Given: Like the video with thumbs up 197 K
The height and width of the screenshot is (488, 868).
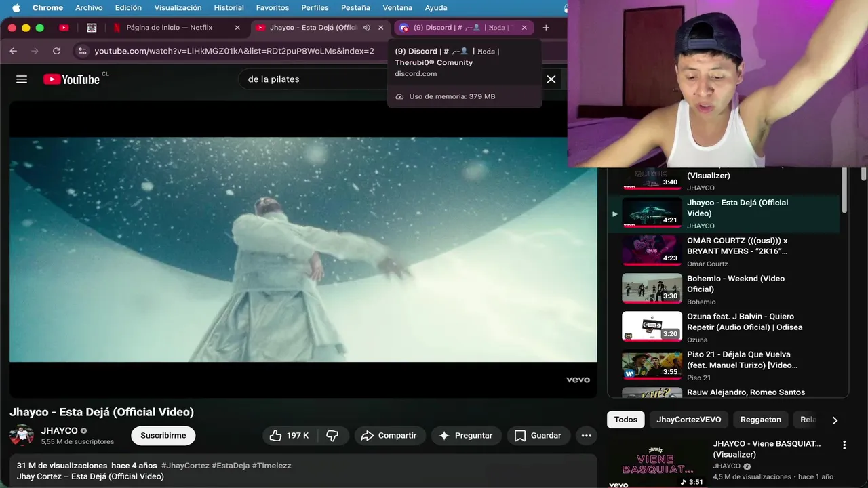Looking at the screenshot, I should (x=290, y=436).
